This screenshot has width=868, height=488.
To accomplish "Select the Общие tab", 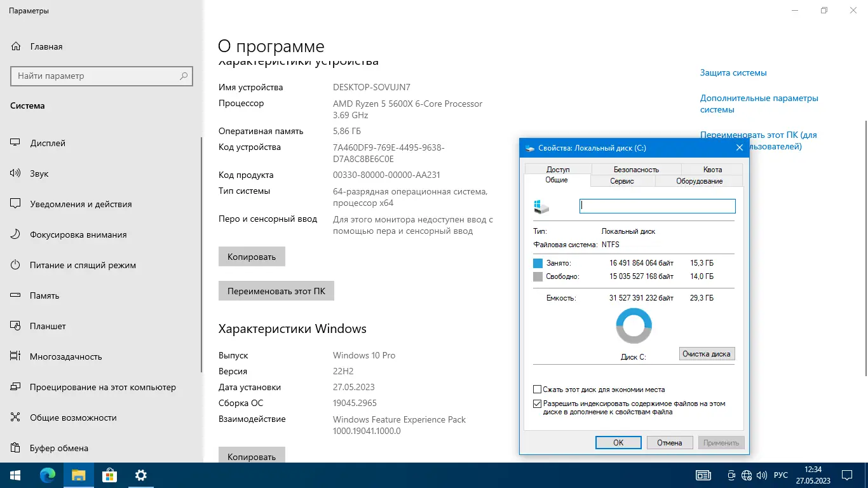I will [557, 180].
